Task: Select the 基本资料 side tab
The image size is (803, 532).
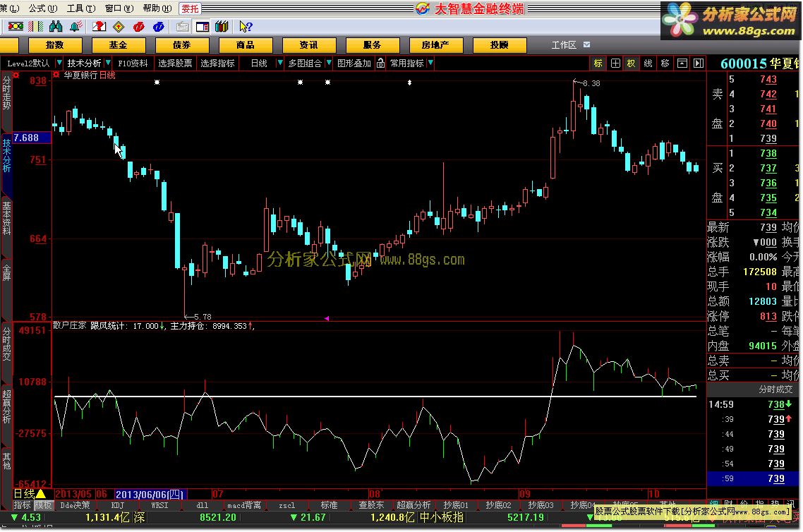Action: tap(6, 218)
